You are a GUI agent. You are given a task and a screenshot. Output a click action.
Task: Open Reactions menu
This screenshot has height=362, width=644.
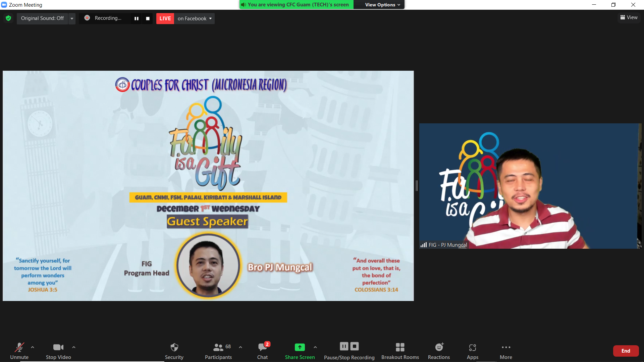(x=439, y=351)
